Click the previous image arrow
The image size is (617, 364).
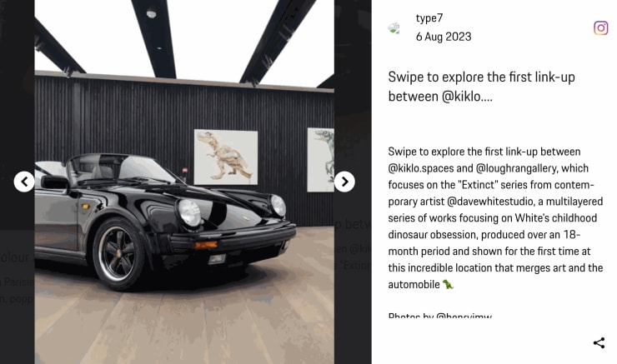coord(24,182)
